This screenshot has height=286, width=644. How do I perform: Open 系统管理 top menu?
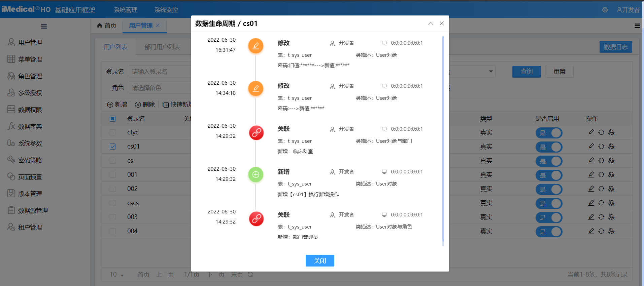[126, 10]
